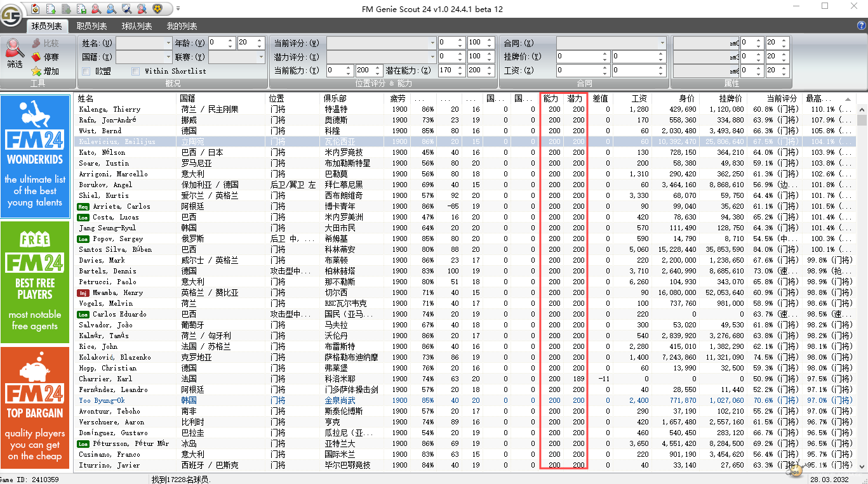Sort by the 国籍 column header

pyautogui.click(x=221, y=99)
